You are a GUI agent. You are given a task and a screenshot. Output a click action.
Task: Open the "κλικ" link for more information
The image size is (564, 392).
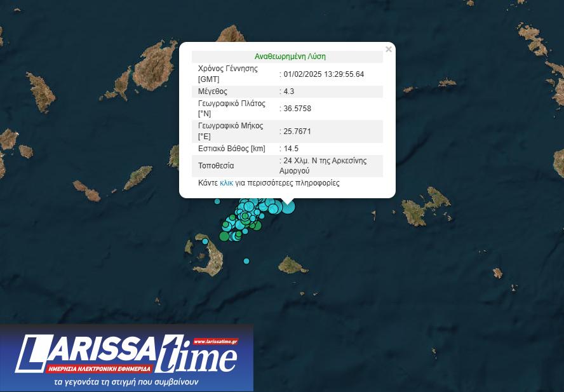[x=226, y=183]
